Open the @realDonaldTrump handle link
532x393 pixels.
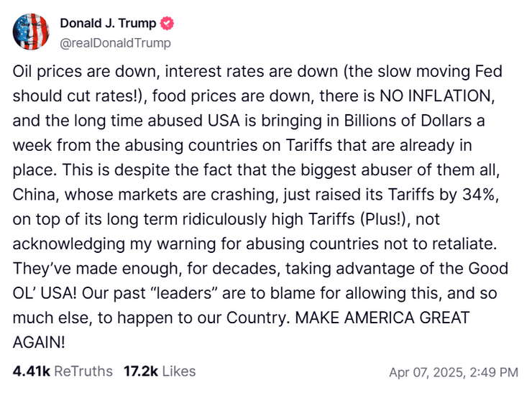[115, 43]
